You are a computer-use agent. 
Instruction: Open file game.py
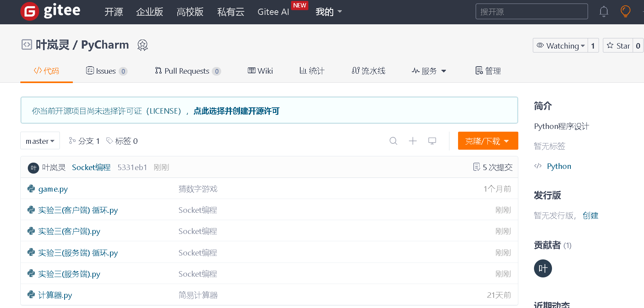(53, 189)
